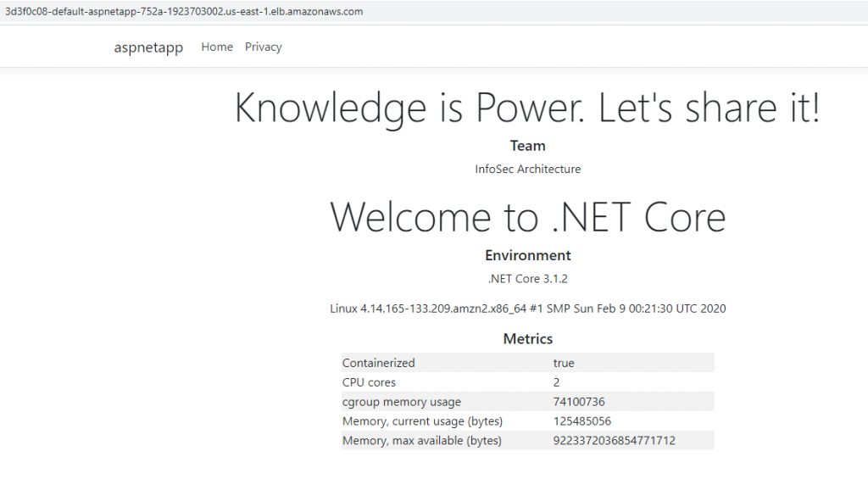Select the "Metrics" heading
868x490 pixels.
pos(527,339)
